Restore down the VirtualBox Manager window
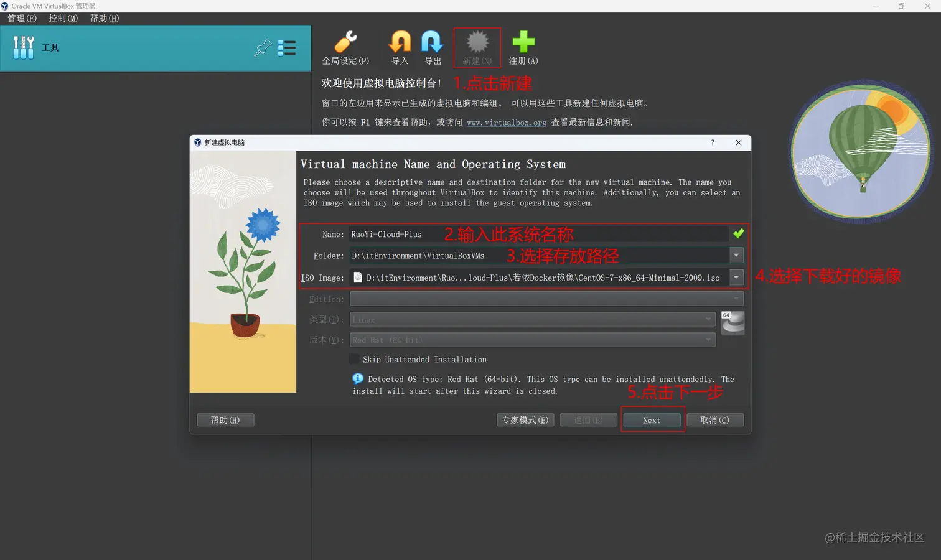941x560 pixels. point(901,6)
